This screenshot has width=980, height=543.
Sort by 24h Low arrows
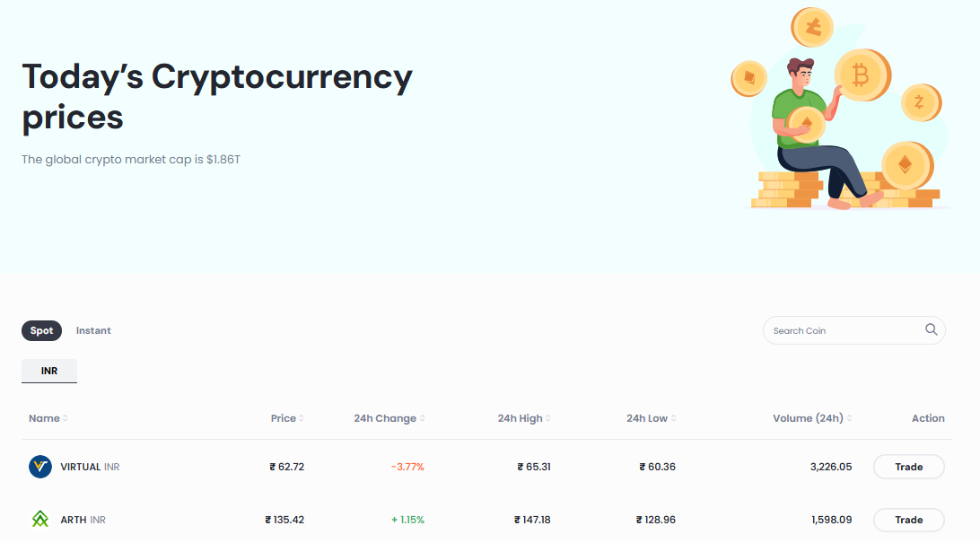pyautogui.click(x=673, y=418)
